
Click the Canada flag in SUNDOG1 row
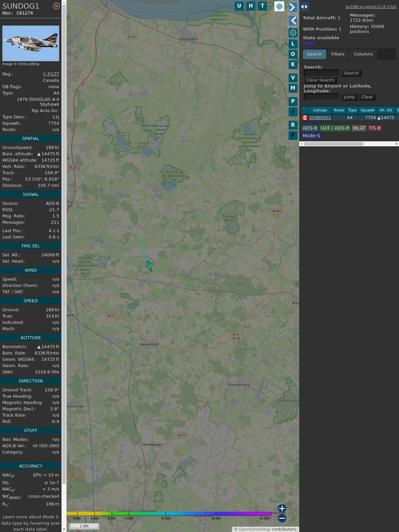pyautogui.click(x=305, y=118)
